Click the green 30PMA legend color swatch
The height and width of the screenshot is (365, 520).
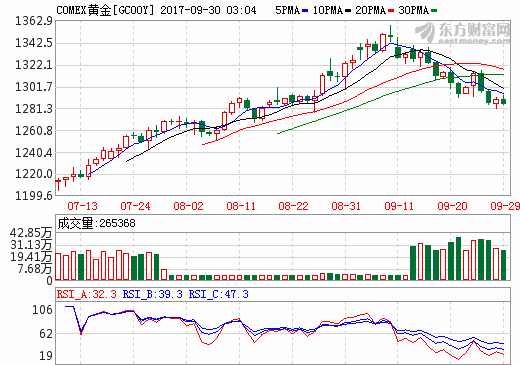click(x=434, y=11)
